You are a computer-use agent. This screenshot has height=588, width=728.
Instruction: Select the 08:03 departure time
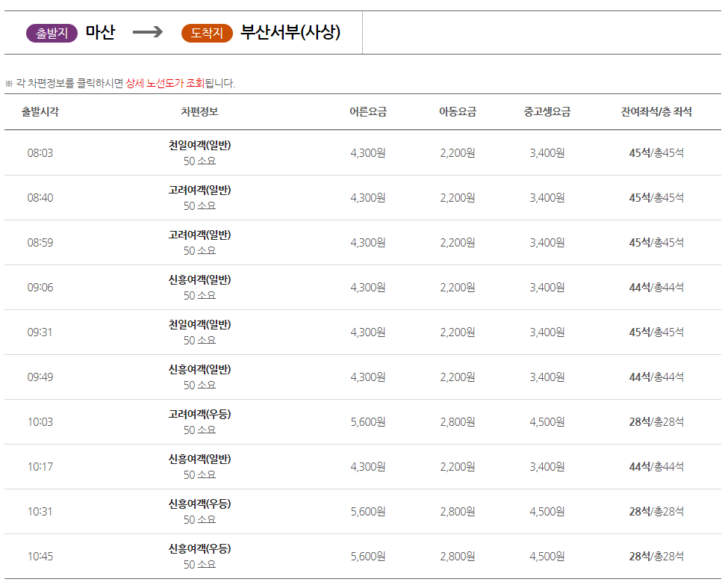pyautogui.click(x=40, y=153)
